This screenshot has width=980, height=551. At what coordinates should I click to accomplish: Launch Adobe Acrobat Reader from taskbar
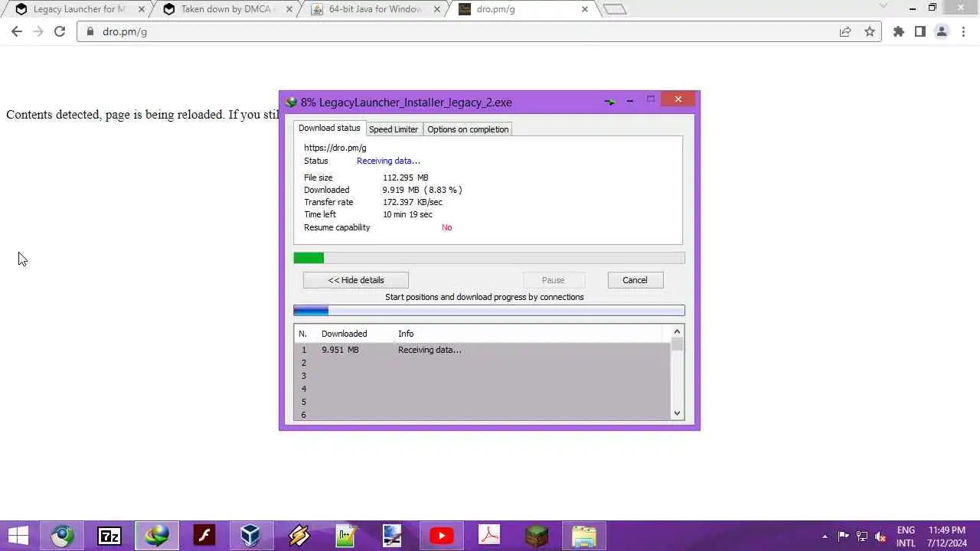pos(489,536)
